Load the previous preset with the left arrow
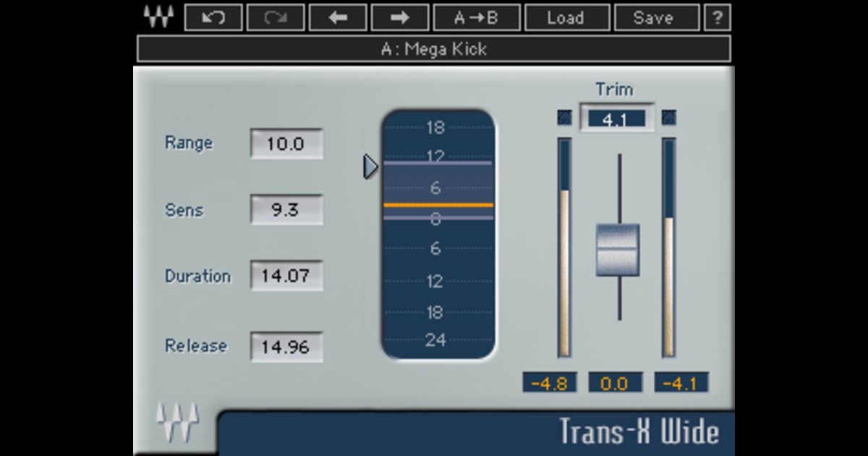Image resolution: width=868 pixels, height=456 pixels. pyautogui.click(x=337, y=17)
